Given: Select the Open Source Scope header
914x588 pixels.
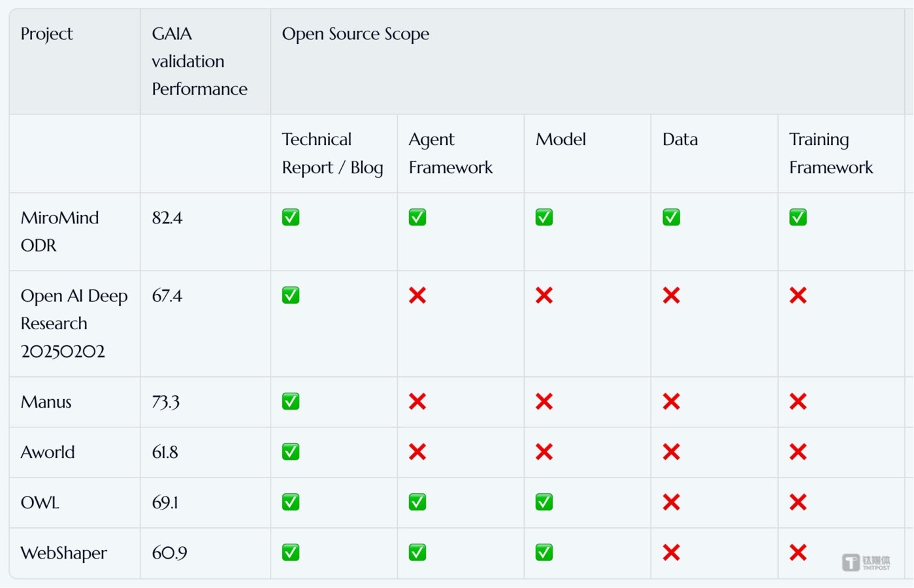Looking at the screenshot, I should coord(355,34).
